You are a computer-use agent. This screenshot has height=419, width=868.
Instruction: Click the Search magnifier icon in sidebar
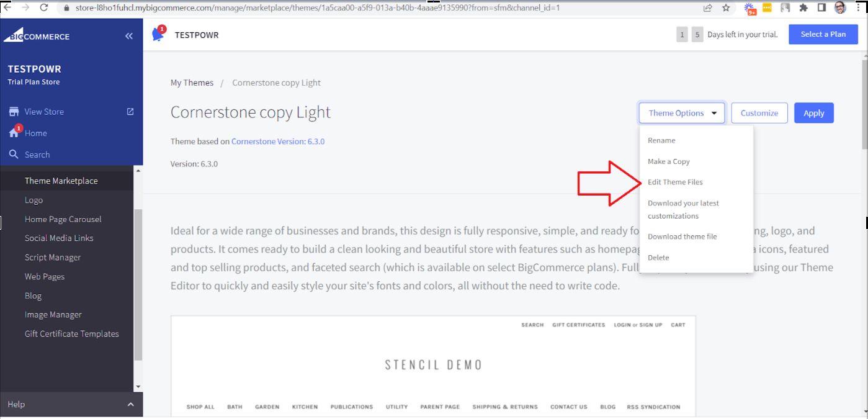coord(14,155)
